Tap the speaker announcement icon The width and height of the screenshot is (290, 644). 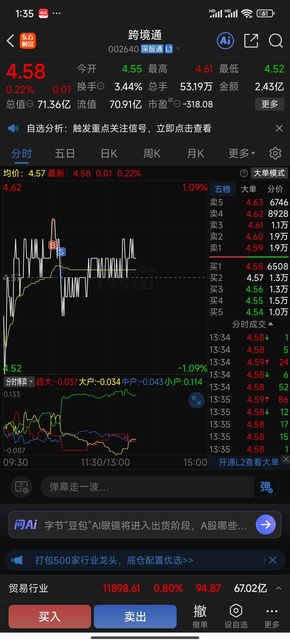13,128
